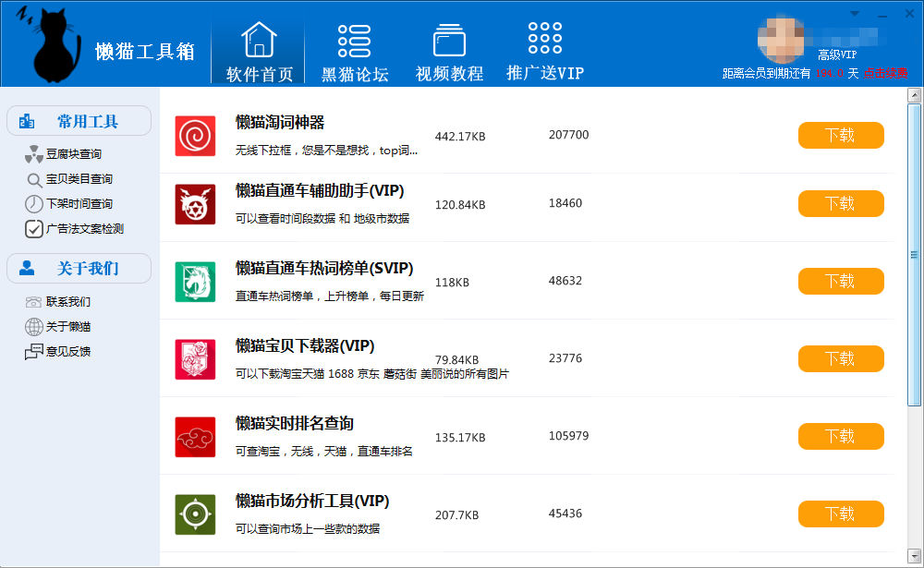The image size is (924, 568).
Task: Collapse the 常用工具 section header
Action: [x=79, y=121]
